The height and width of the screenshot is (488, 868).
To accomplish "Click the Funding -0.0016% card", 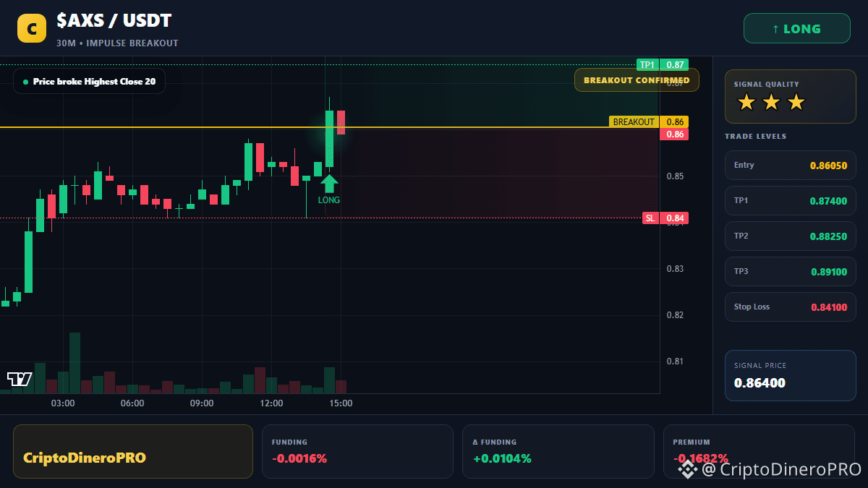I will click(357, 451).
